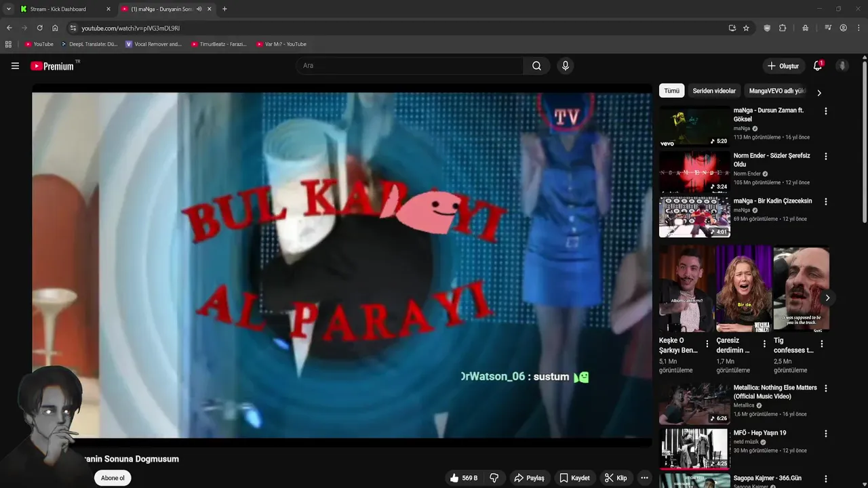The height and width of the screenshot is (488, 868).
Task: Show next Shorts with right arrow
Action: pos(827,298)
